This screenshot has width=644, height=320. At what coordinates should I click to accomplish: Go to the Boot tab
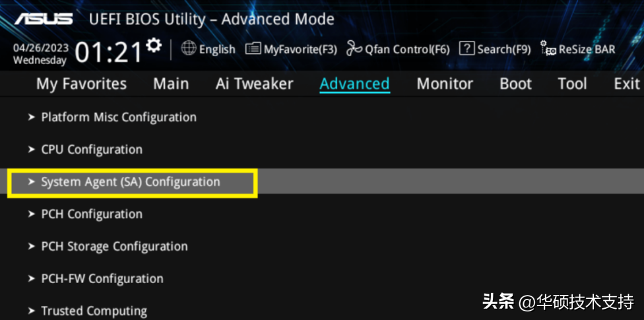tap(516, 84)
